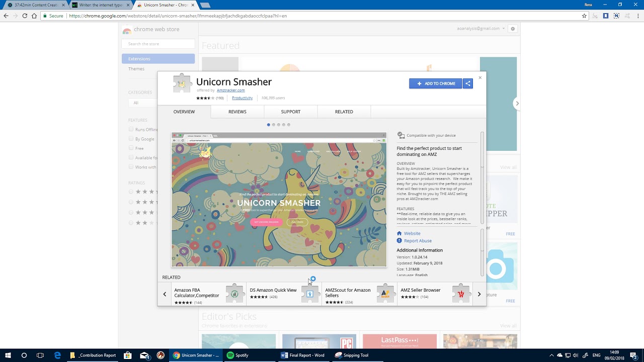Click the Amazon FBA Calculator icon
The image size is (644, 362).
pos(234,294)
